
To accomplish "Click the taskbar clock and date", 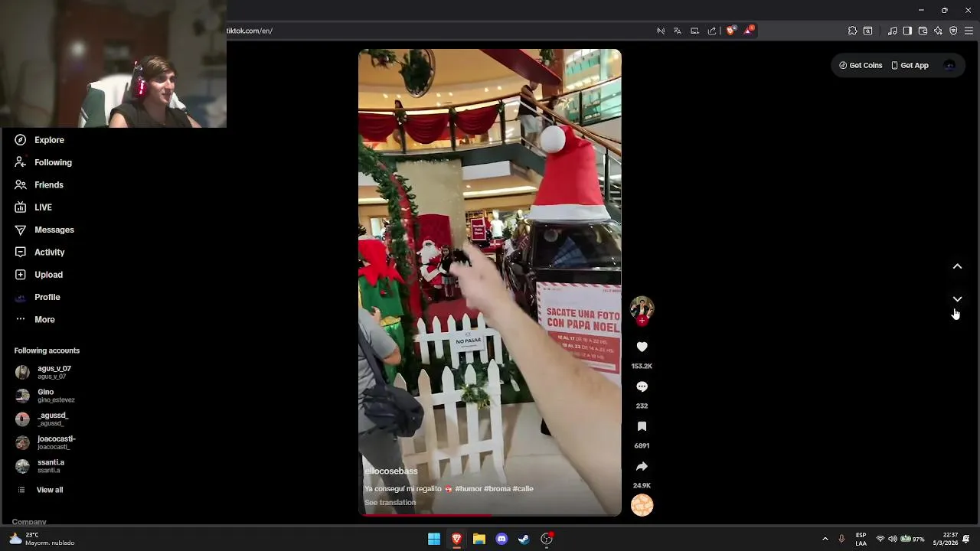I will point(945,539).
